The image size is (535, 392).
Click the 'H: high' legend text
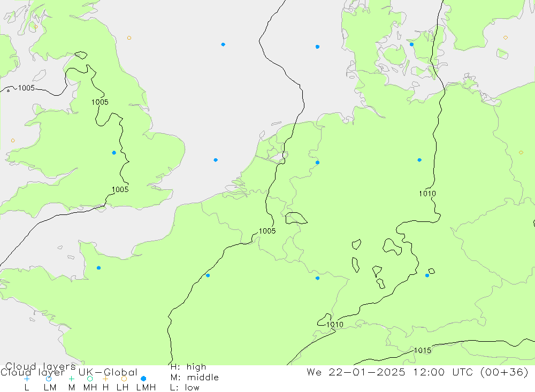pyautogui.click(x=188, y=367)
